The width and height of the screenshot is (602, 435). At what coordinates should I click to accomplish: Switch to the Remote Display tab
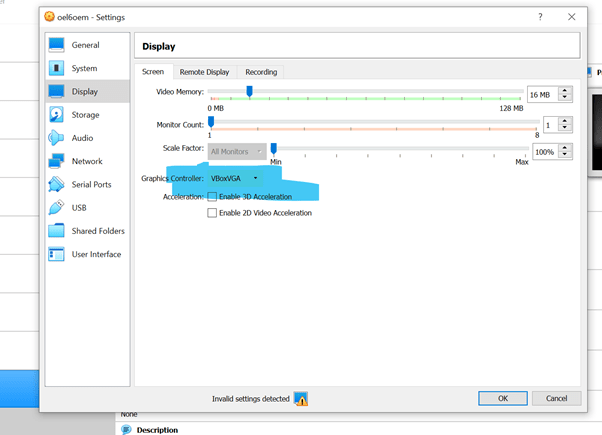point(204,72)
